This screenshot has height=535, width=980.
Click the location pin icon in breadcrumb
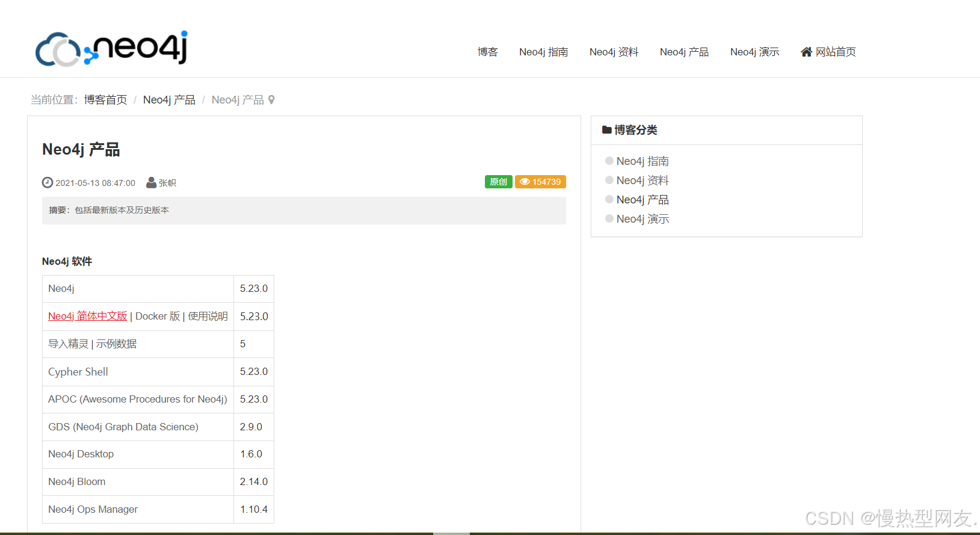[271, 100]
